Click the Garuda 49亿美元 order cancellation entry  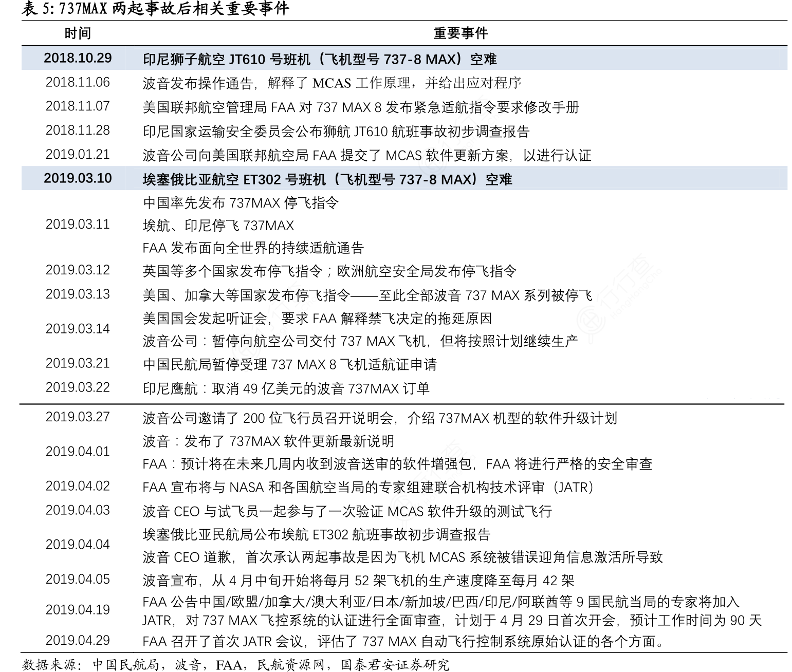286,388
